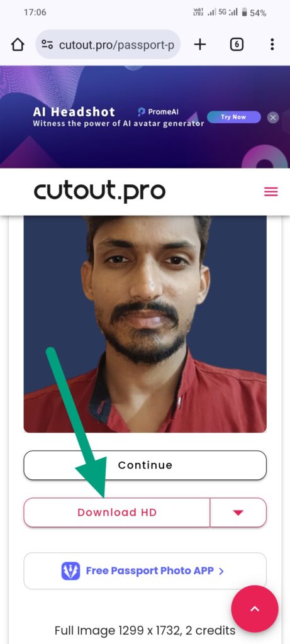Click the Download HD button

click(116, 512)
